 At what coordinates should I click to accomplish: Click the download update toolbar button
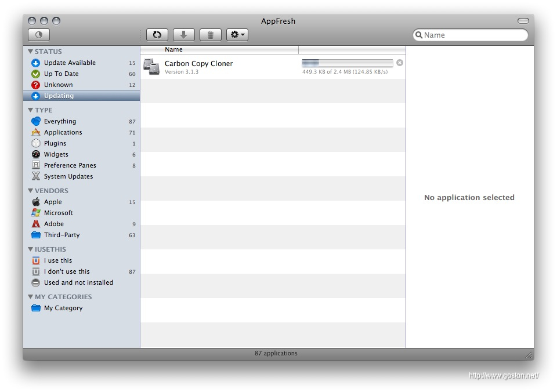click(183, 35)
